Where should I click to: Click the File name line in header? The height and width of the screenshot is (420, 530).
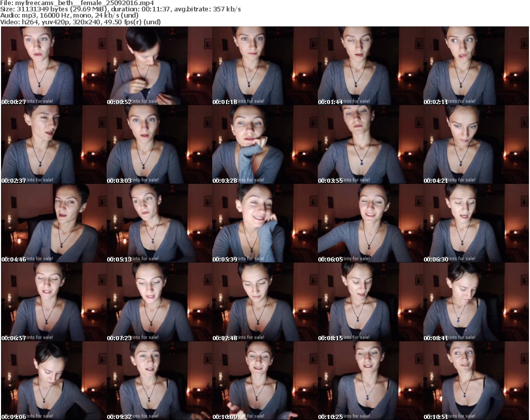point(77,3)
